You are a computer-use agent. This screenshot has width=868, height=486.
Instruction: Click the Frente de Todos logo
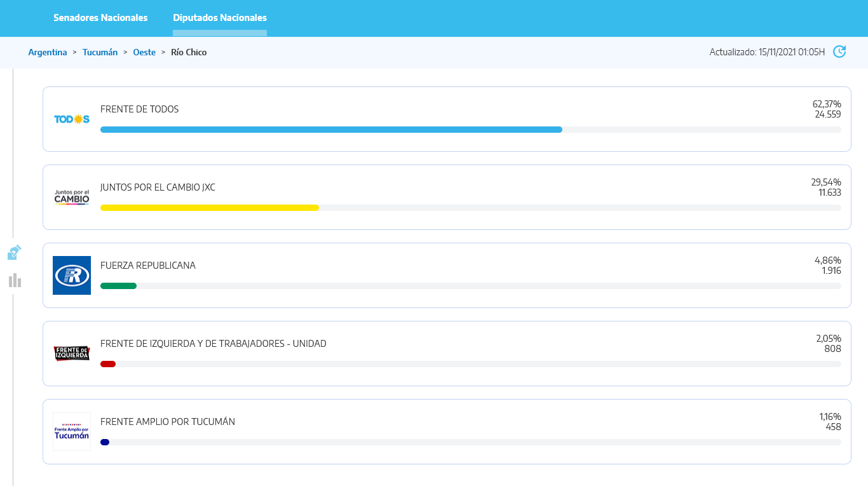coord(72,119)
